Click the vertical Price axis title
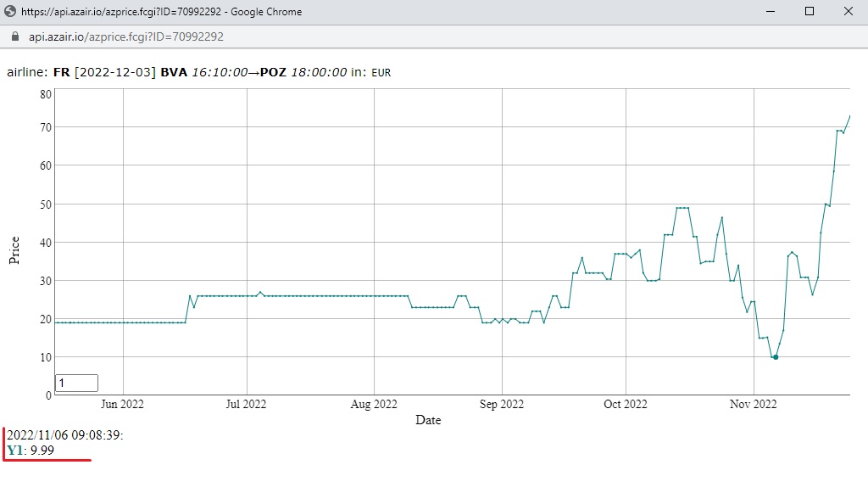Image resolution: width=868 pixels, height=504 pixels. [x=14, y=250]
